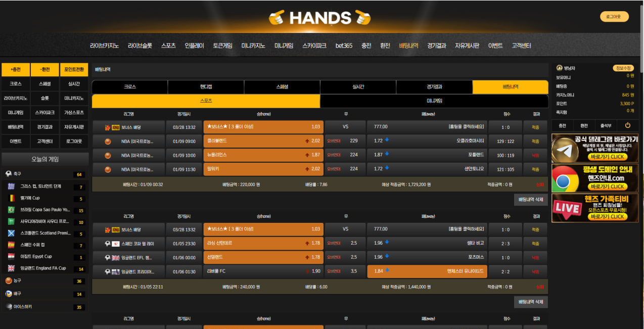Image resolution: width=644 pixels, height=329 pixels.
Task: Click the power icon in the user panel
Action: click(x=627, y=125)
